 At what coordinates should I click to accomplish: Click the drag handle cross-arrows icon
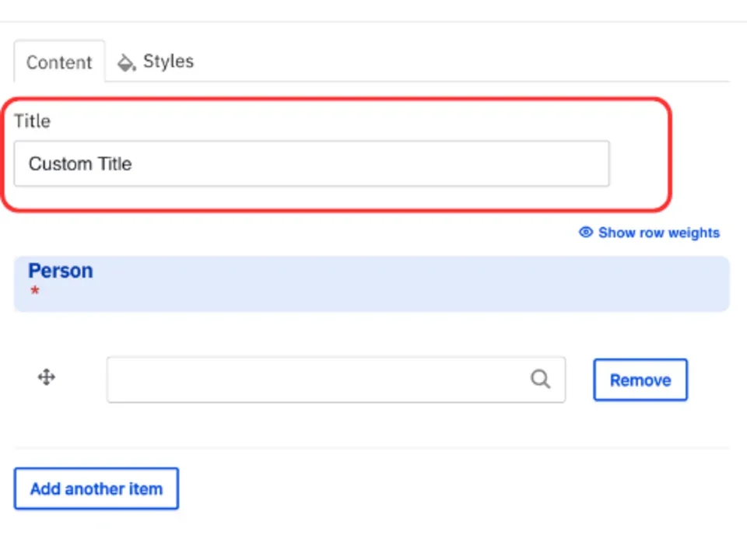47,378
